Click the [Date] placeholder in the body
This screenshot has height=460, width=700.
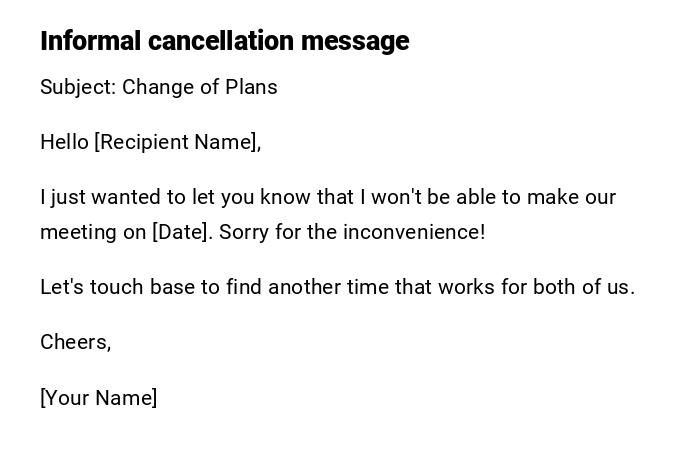click(x=182, y=232)
